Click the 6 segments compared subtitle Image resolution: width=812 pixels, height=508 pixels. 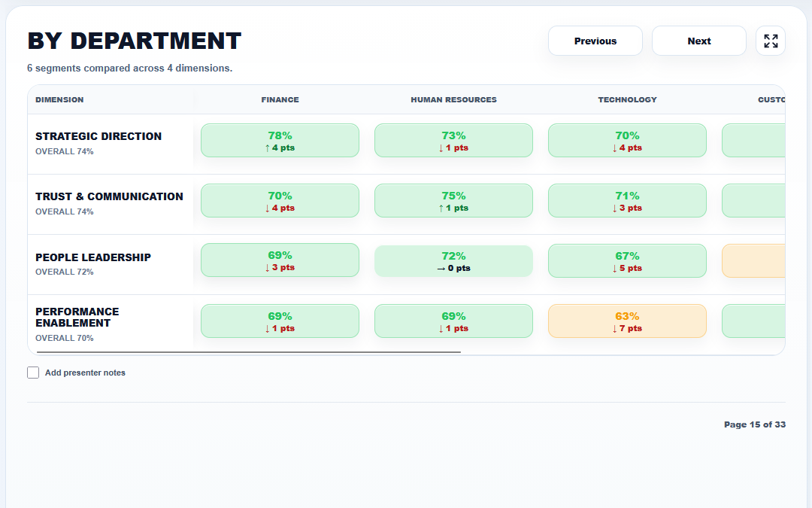tap(129, 68)
